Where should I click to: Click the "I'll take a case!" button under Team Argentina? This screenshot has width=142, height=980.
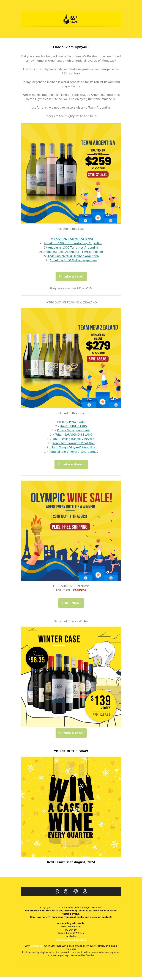pos(71,277)
